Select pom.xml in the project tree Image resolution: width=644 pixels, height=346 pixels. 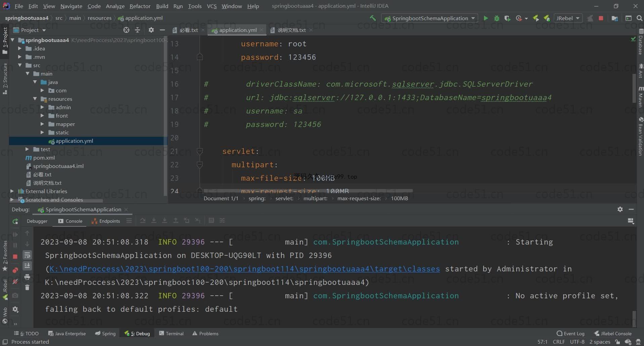[44, 158]
